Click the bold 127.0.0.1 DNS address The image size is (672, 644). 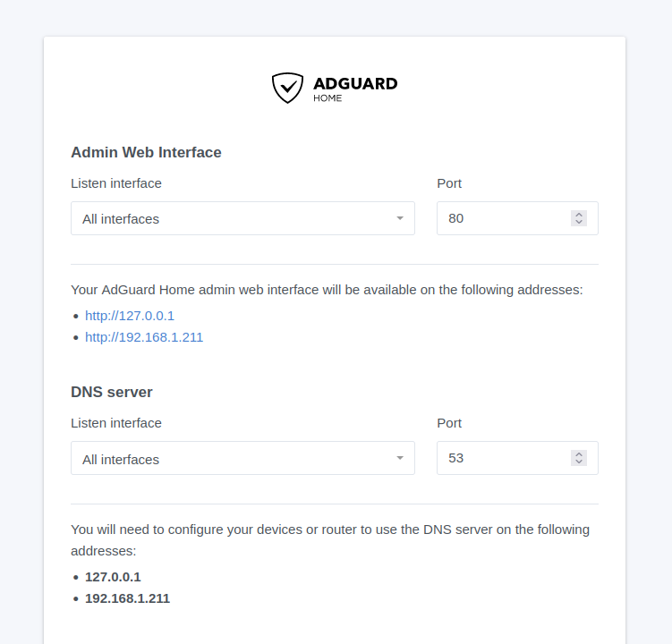tap(113, 577)
